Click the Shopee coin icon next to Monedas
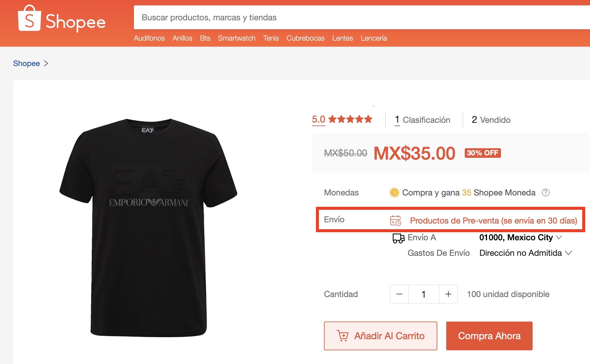Image resolution: width=590 pixels, height=364 pixels. click(394, 193)
